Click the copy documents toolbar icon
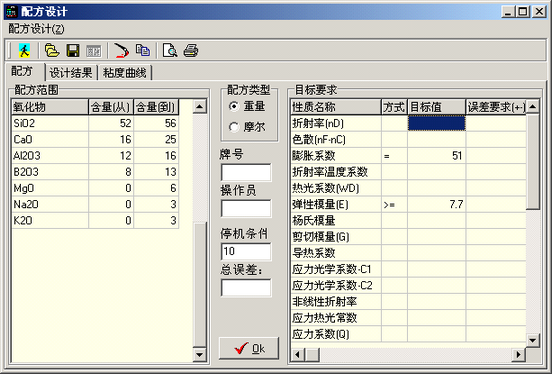The height and width of the screenshot is (374, 552). (x=143, y=50)
